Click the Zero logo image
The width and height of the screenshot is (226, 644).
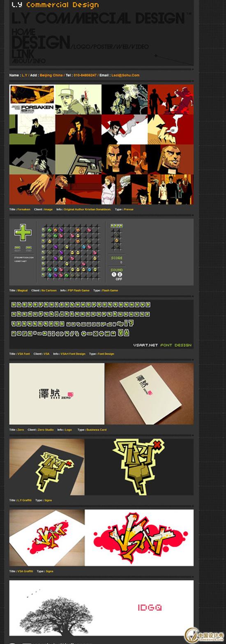point(57,394)
